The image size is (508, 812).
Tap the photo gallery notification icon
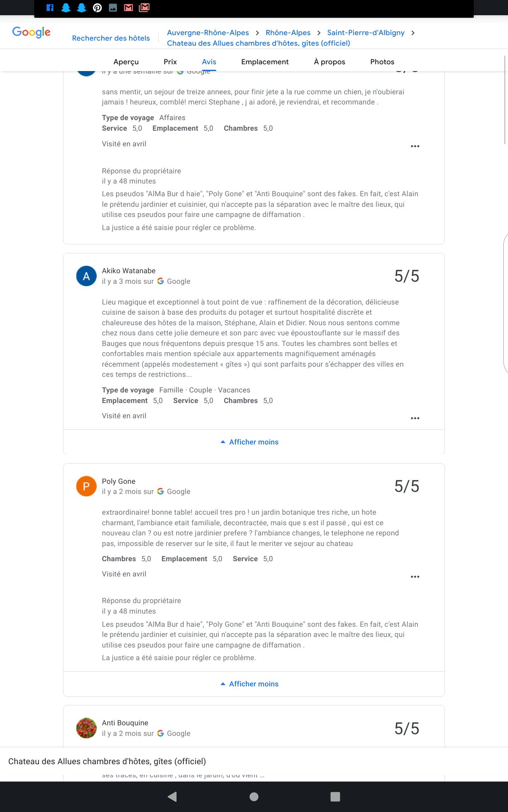(x=113, y=8)
